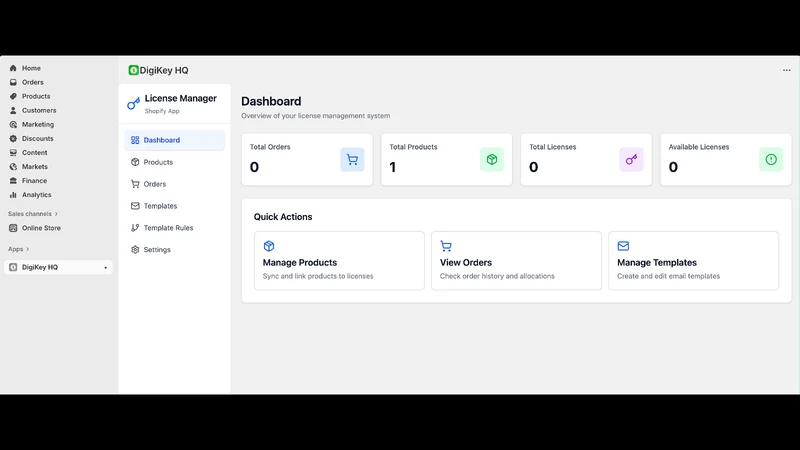Open Customers in Shopify sidebar
This screenshot has height=450, width=800.
coord(39,110)
